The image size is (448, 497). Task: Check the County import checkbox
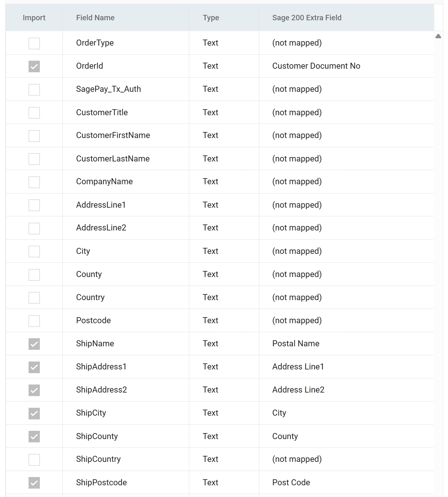coord(34,274)
